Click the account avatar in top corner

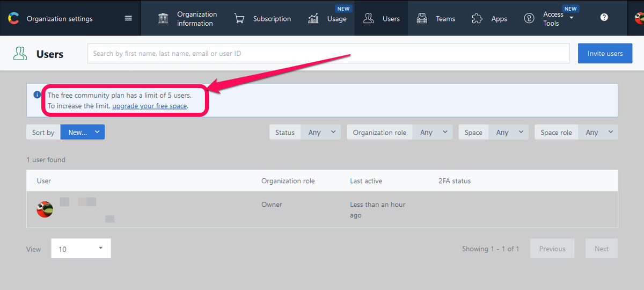(x=639, y=18)
